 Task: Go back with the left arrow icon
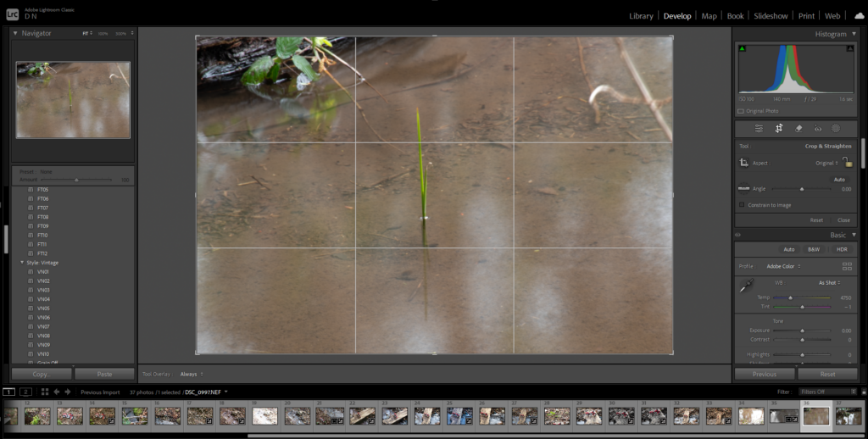point(57,392)
